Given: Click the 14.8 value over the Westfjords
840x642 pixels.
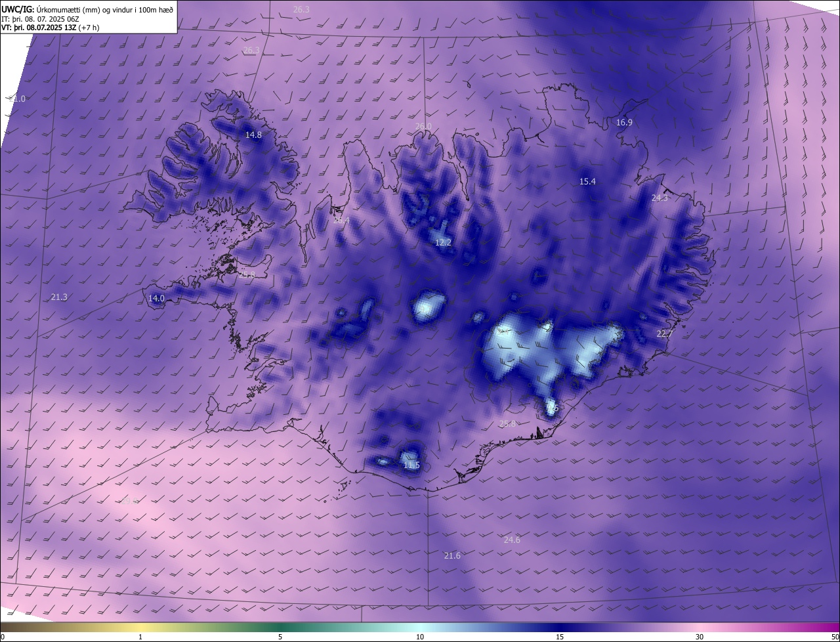Looking at the screenshot, I should pyautogui.click(x=253, y=135).
